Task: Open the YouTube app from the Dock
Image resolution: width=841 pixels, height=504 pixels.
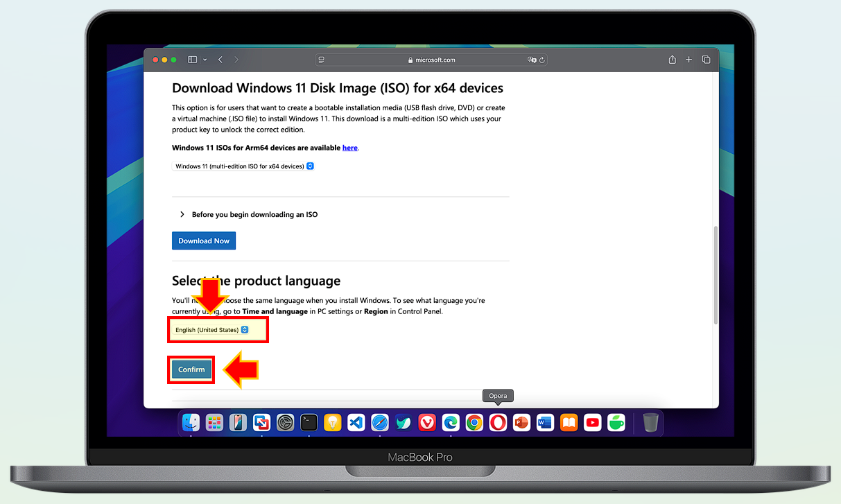Action: coord(592,422)
